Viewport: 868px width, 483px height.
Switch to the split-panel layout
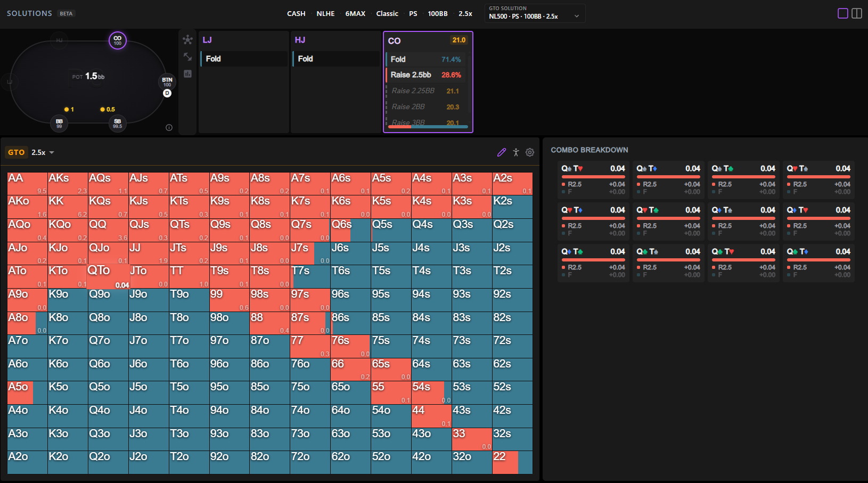pos(857,13)
